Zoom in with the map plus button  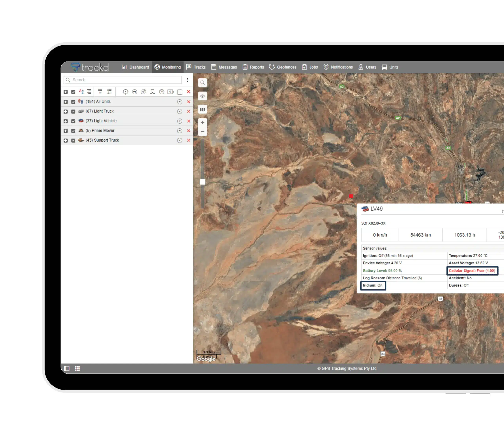pos(202,123)
